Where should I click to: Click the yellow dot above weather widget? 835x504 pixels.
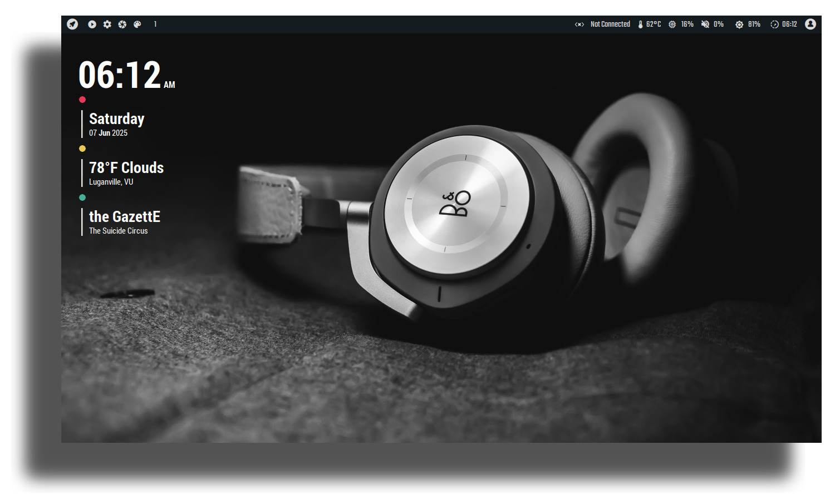pos(82,149)
